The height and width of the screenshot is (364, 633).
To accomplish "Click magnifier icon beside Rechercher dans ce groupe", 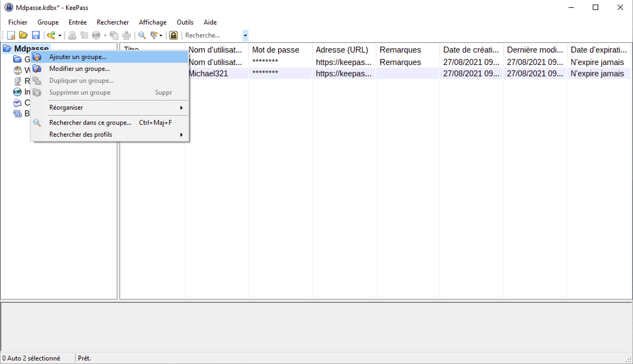I will pos(37,123).
